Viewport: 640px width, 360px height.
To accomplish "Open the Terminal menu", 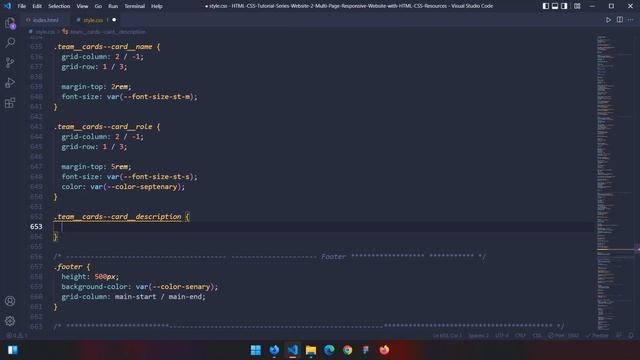I will tap(135, 6).
